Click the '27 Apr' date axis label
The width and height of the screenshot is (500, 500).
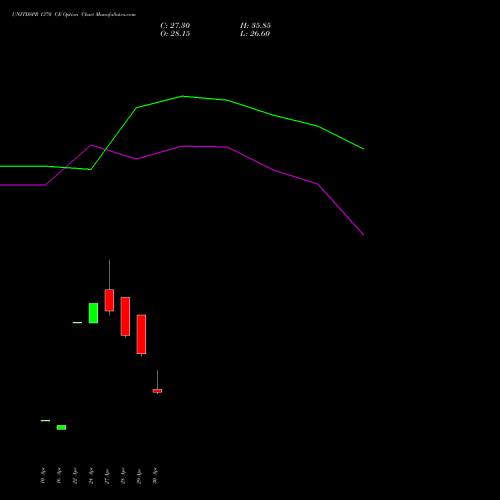click(107, 476)
